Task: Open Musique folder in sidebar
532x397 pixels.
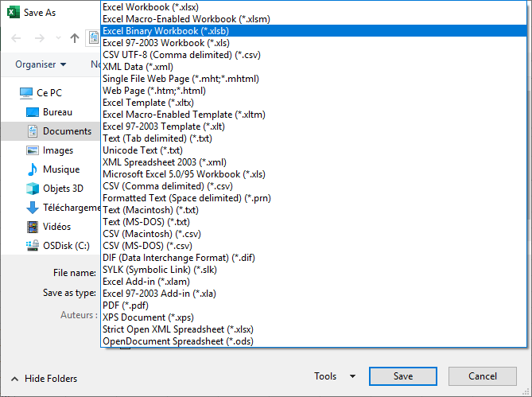Action: tap(61, 169)
